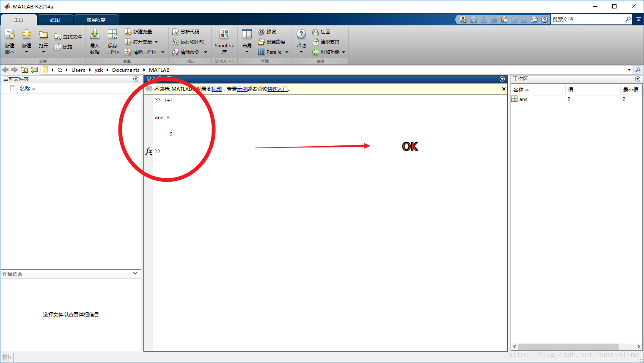Viewport: 644px width, 363px height.
Task: Open the 当前文件夹 panel actions menu
Action: point(136,79)
